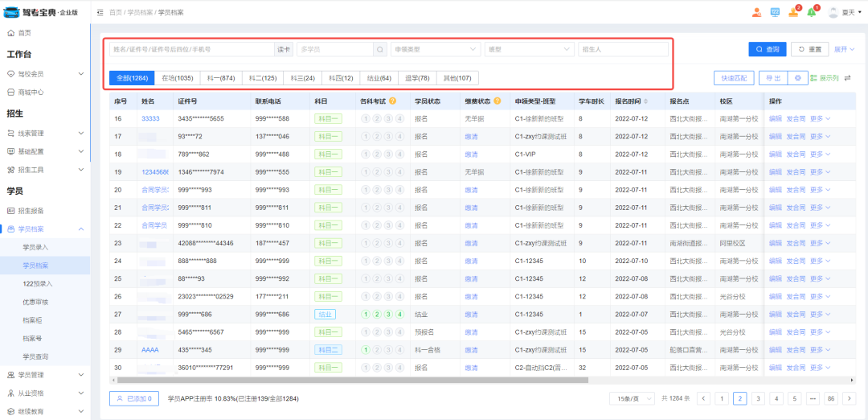The width and height of the screenshot is (868, 420).
Task: Switch to the 退学(78) tab
Action: click(416, 78)
